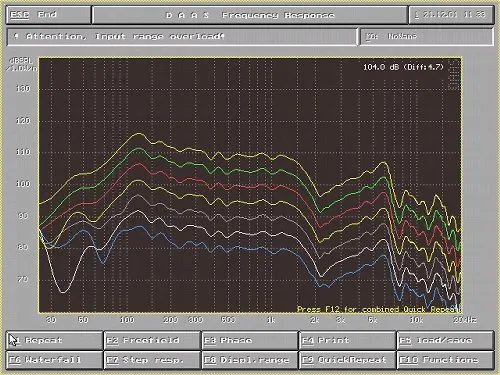Click the ID: NoName field

click(426, 36)
